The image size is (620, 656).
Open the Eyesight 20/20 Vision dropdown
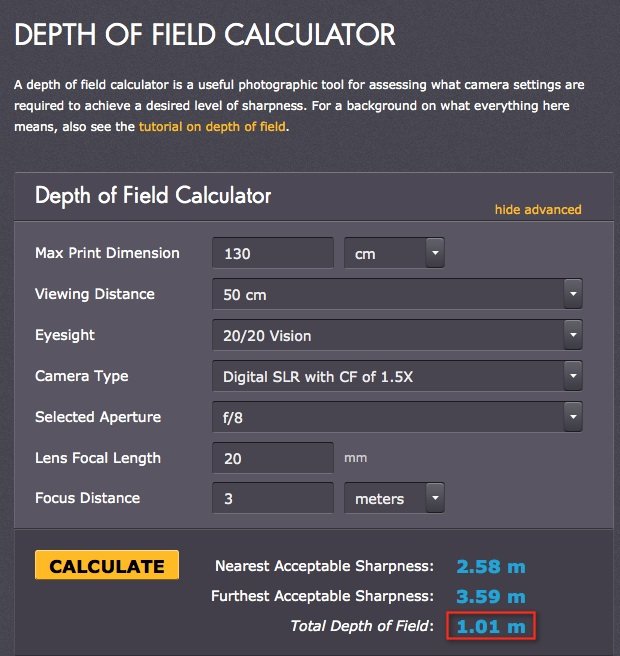point(397,336)
